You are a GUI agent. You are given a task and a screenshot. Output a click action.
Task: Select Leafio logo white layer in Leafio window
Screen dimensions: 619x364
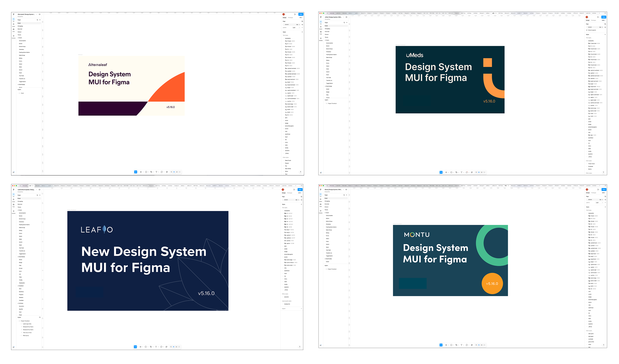(27, 324)
